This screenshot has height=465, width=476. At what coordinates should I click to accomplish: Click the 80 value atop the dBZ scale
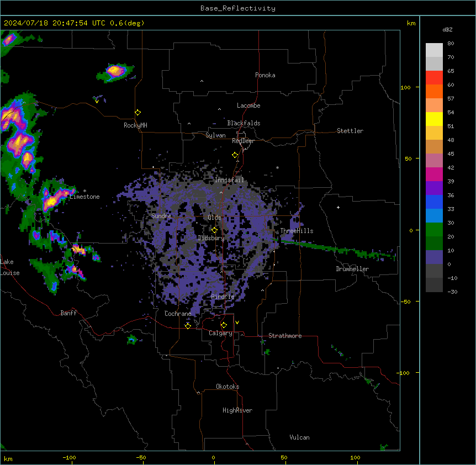point(451,44)
